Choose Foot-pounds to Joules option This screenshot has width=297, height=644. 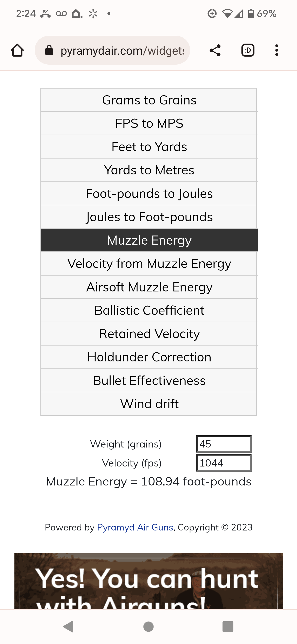click(x=149, y=193)
